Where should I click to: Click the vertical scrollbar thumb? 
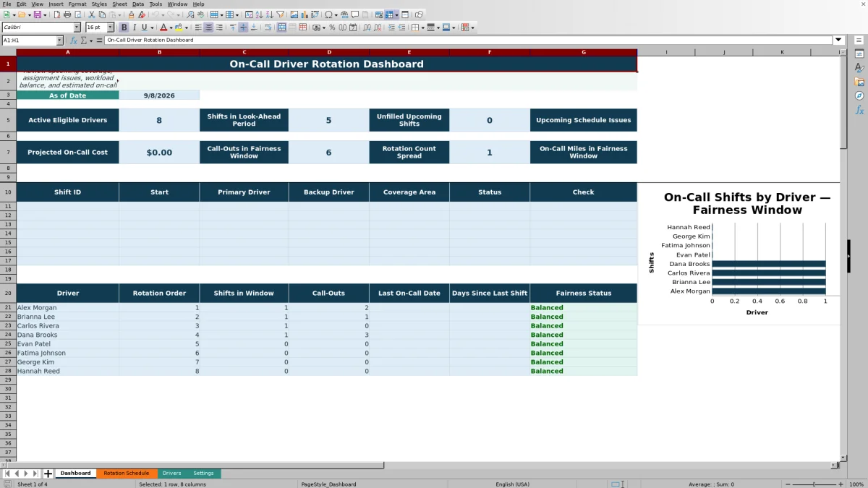coord(843,103)
